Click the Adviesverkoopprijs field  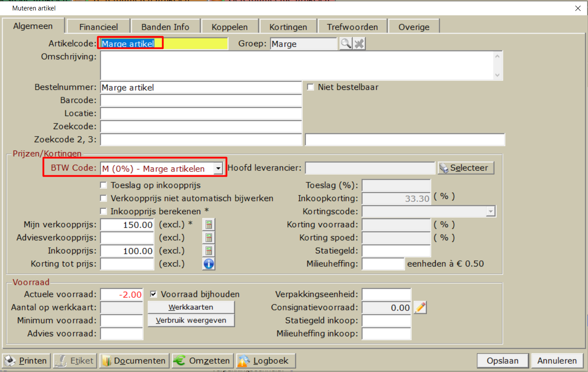coord(127,238)
